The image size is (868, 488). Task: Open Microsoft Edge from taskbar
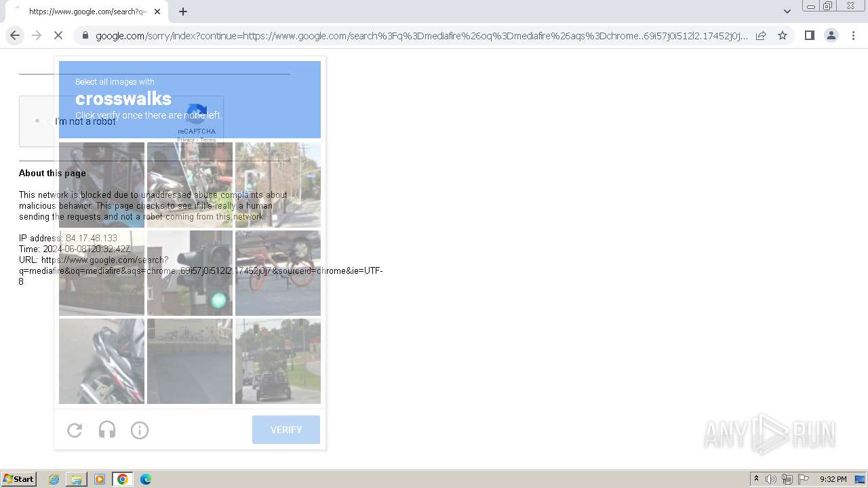click(146, 479)
